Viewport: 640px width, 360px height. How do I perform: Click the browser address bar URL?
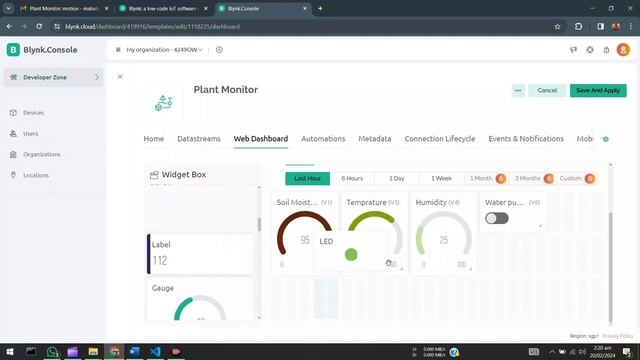(152, 27)
